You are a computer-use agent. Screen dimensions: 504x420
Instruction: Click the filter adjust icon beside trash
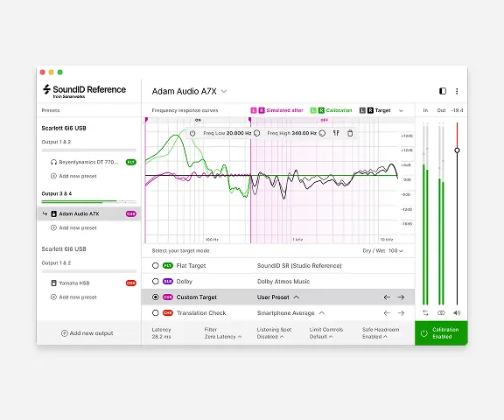tap(336, 133)
